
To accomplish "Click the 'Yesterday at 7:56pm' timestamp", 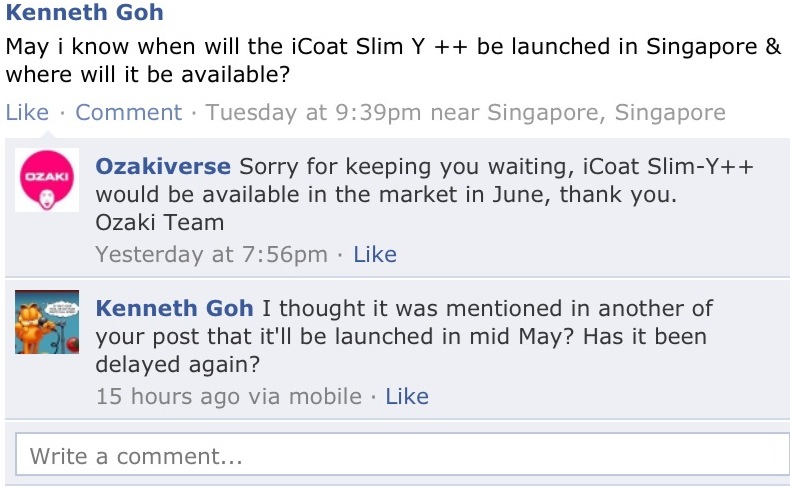I will pyautogui.click(x=211, y=254).
